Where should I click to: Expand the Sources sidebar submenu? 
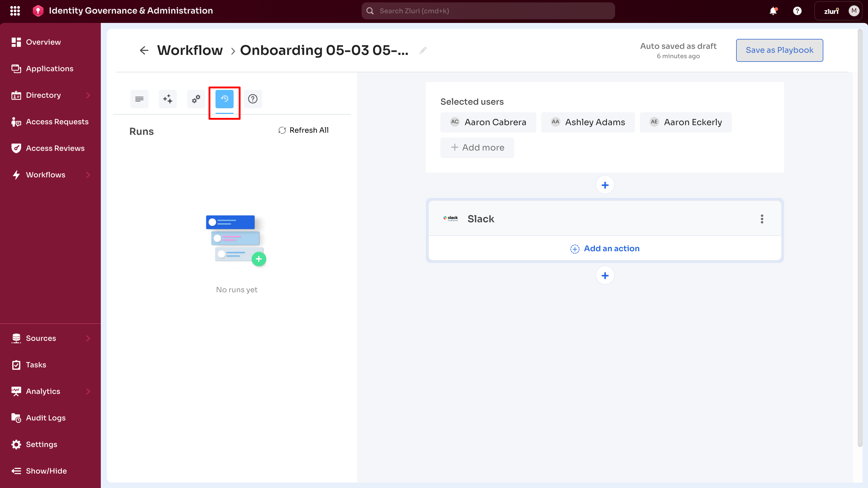88,338
